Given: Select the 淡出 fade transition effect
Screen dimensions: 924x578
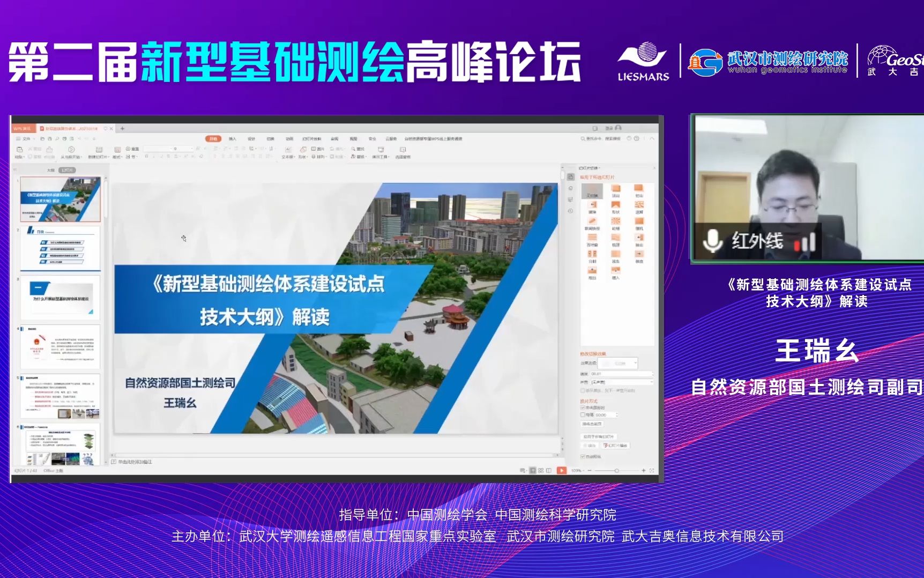Looking at the screenshot, I should coord(615,191).
